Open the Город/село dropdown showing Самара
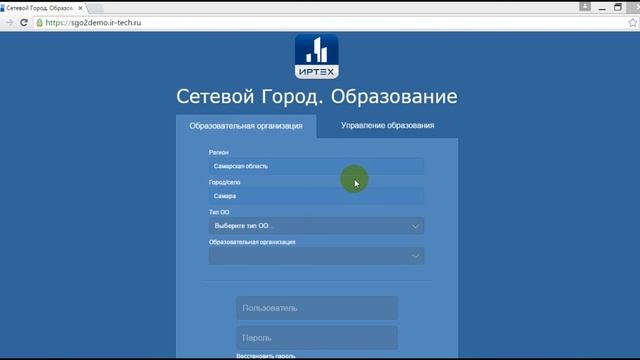The image size is (640, 360). click(x=316, y=196)
